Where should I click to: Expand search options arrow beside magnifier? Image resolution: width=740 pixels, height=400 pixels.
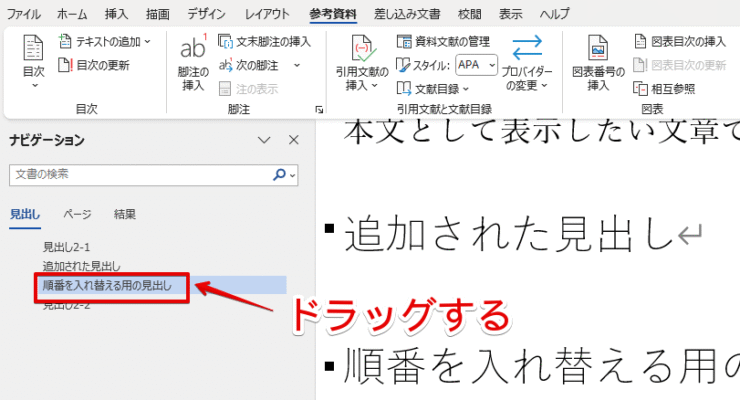pos(293,175)
